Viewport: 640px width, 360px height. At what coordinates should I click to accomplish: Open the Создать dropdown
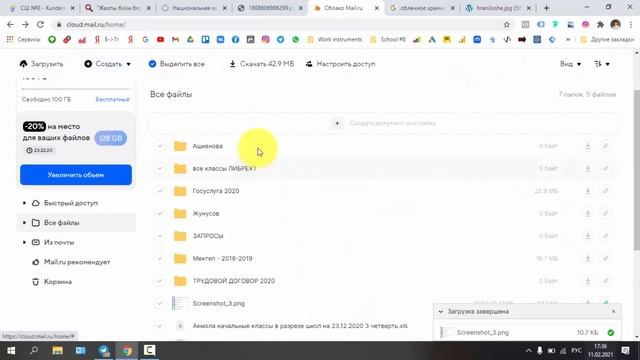[x=108, y=64]
